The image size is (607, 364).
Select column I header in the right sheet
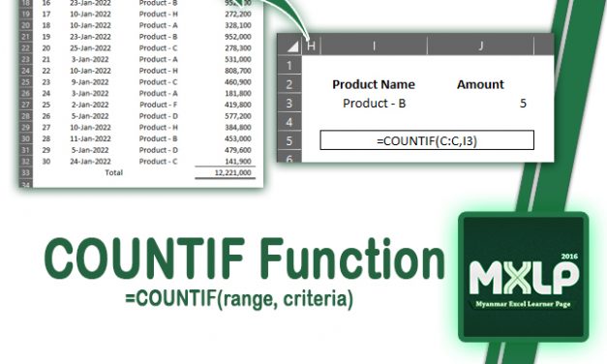[374, 46]
